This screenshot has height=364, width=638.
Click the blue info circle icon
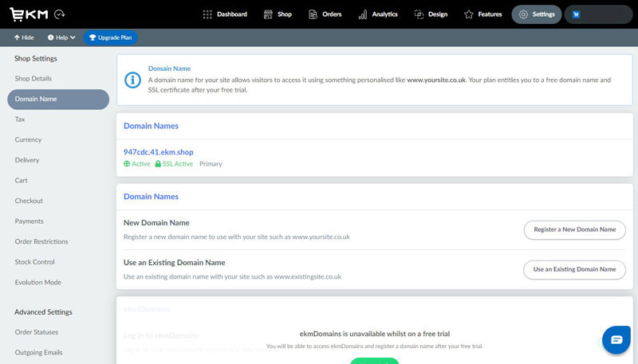point(132,80)
